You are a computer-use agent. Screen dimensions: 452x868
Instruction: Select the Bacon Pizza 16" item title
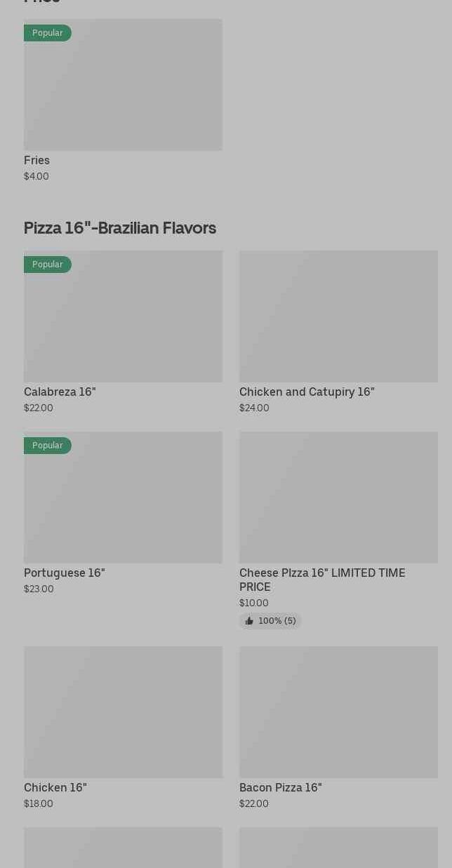pyautogui.click(x=280, y=787)
